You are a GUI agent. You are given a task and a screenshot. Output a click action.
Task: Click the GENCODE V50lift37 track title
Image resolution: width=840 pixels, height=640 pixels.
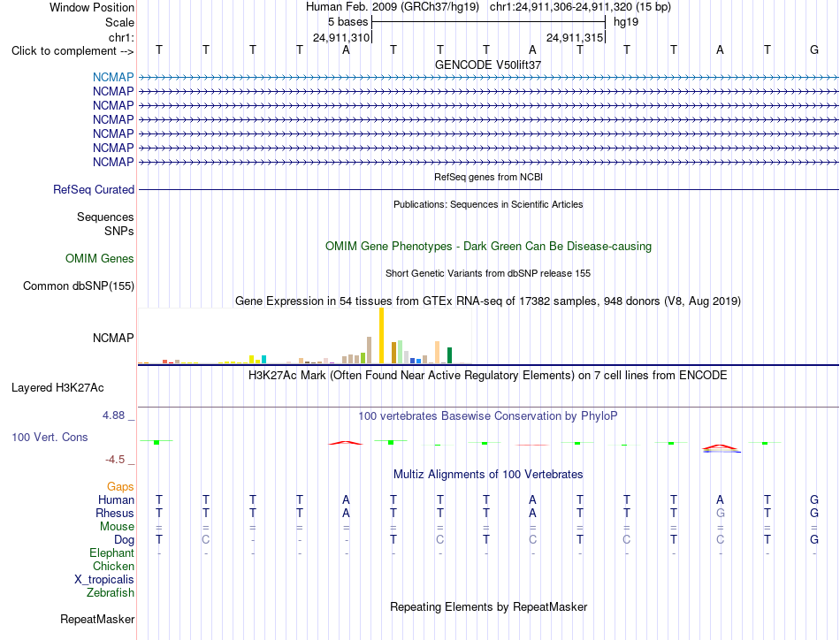click(488, 65)
